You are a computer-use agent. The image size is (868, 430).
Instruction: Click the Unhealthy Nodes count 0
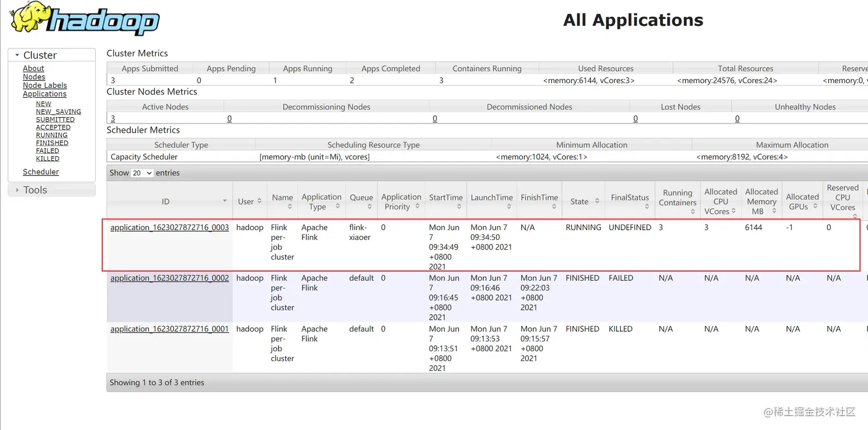coord(738,119)
